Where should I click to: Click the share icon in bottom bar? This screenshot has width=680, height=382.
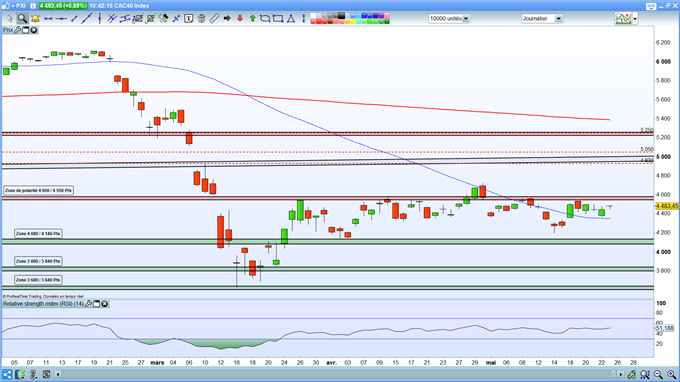pyautogui.click(x=7, y=374)
